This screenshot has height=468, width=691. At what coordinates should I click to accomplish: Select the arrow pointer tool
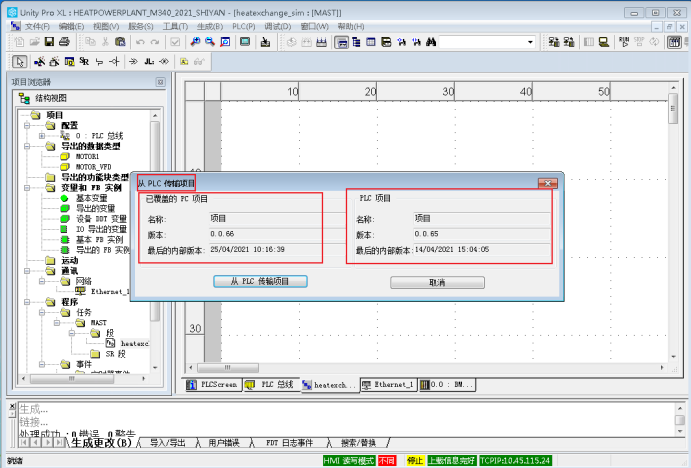pos(20,61)
